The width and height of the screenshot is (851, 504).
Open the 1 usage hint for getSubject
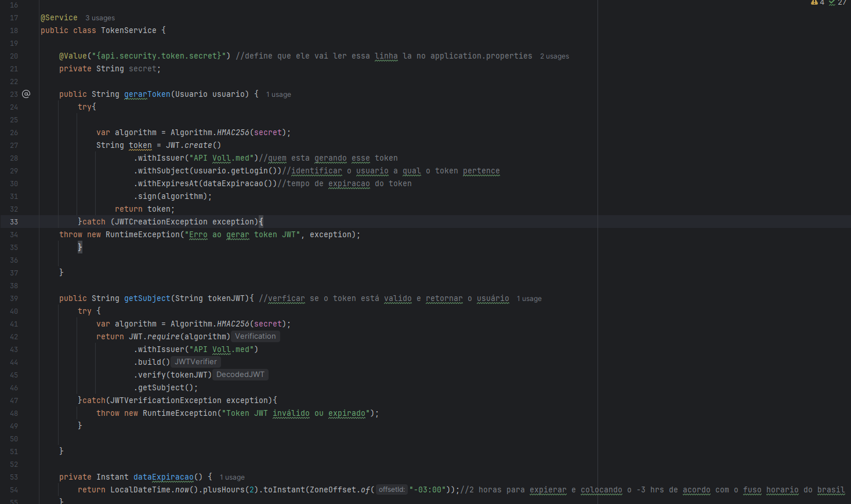(x=529, y=299)
